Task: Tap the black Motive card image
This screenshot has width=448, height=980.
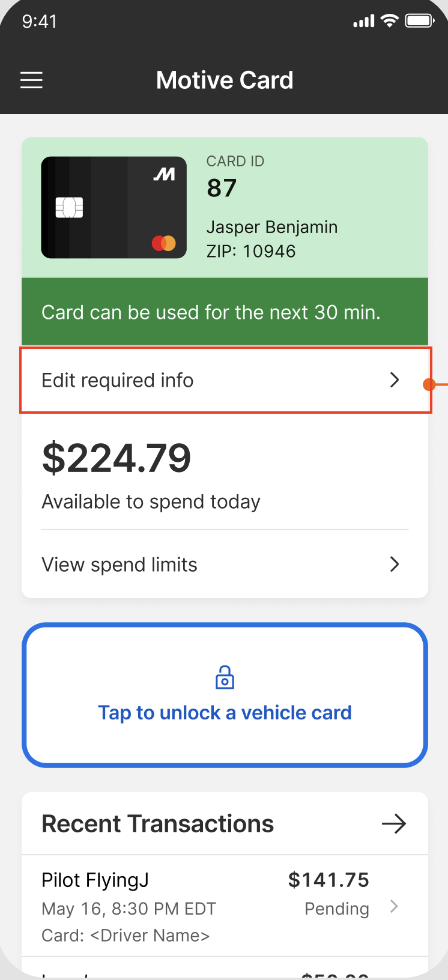Action: coord(114,208)
